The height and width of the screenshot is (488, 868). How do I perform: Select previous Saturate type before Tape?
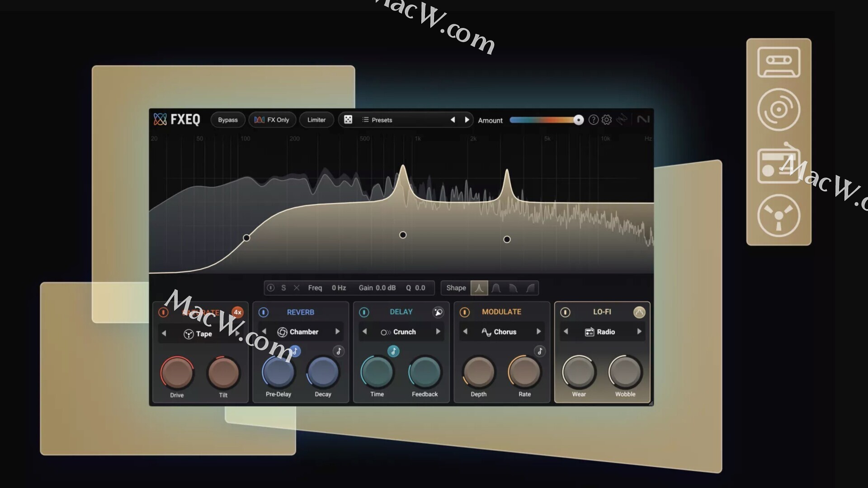[x=164, y=333]
